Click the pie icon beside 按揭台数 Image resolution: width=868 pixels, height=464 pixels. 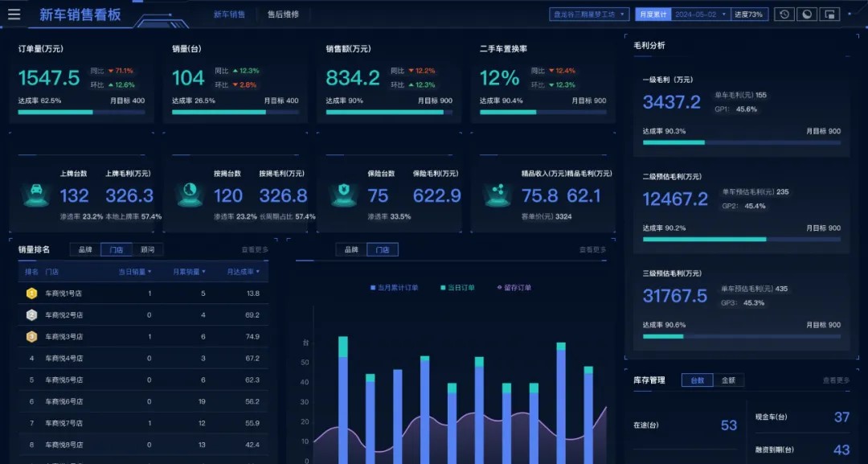[x=190, y=194]
